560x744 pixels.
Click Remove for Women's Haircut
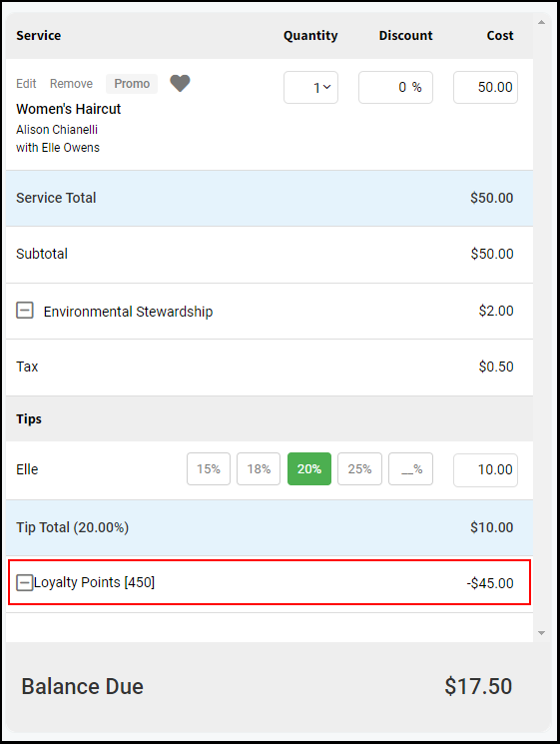[x=71, y=84]
